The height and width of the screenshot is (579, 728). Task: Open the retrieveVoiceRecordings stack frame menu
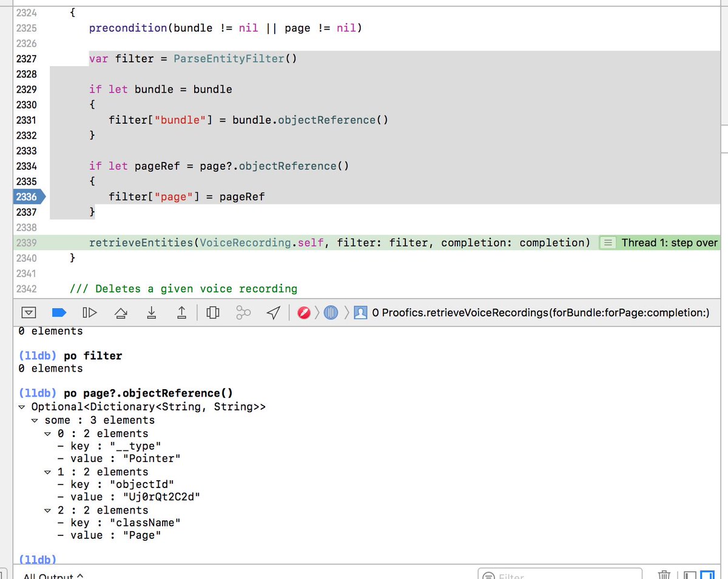pyautogui.click(x=540, y=313)
